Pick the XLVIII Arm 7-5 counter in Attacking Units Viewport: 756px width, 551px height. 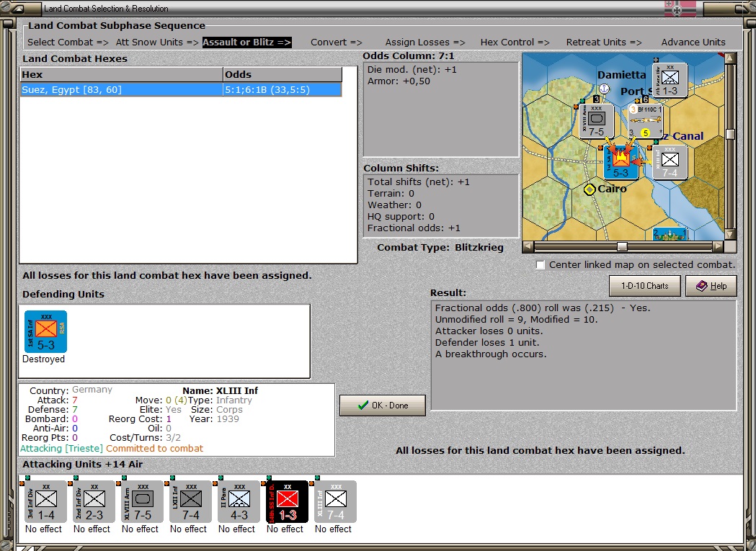142,501
